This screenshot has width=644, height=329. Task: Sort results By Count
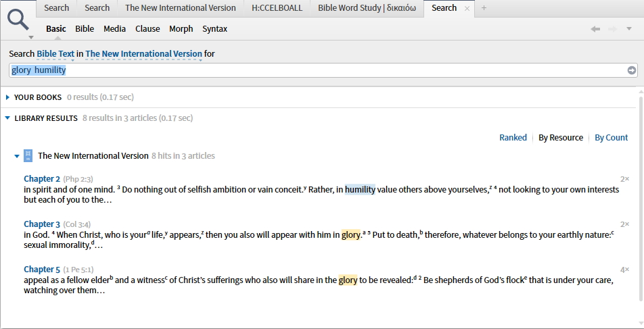[x=611, y=137]
